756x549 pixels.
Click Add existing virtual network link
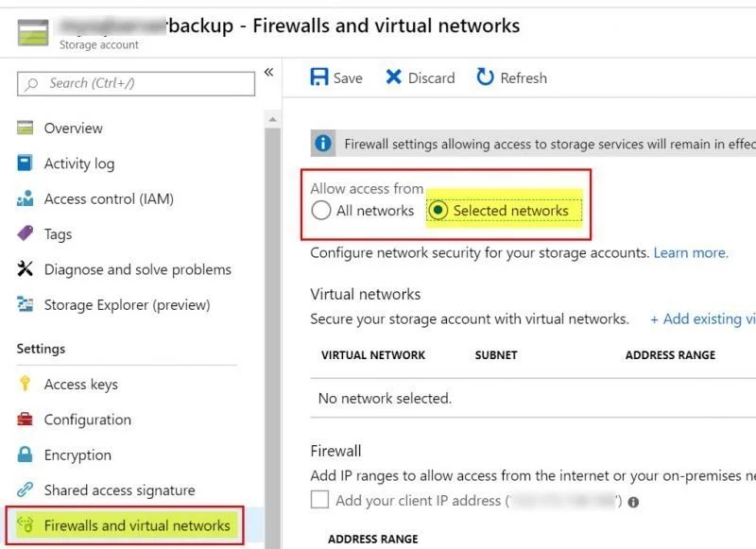tap(703, 318)
